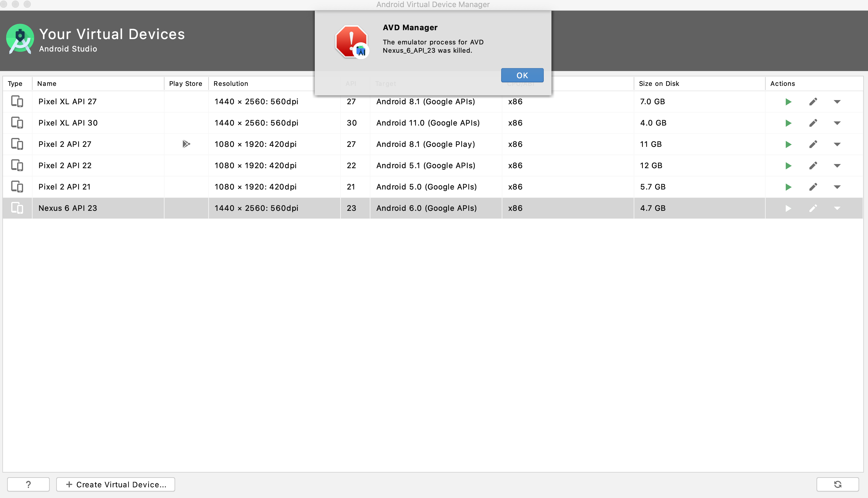Click the Resolution column header
Viewport: 868px width, 498px height.
coord(231,83)
